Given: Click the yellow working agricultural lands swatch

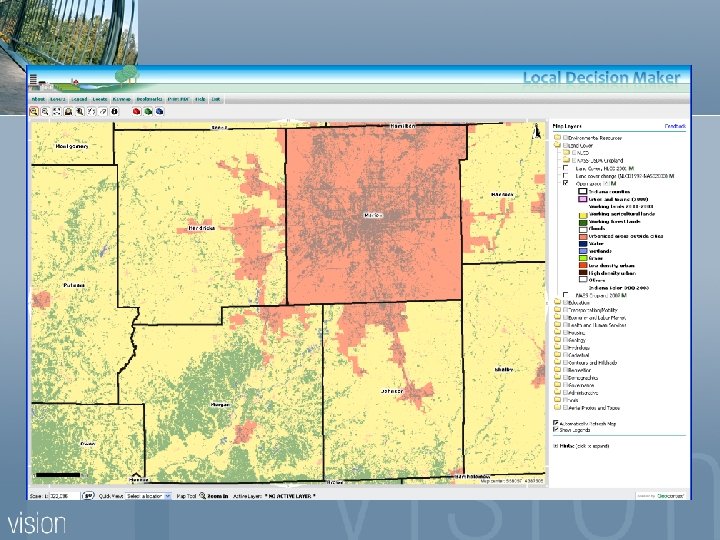Looking at the screenshot, I should coord(583,214).
